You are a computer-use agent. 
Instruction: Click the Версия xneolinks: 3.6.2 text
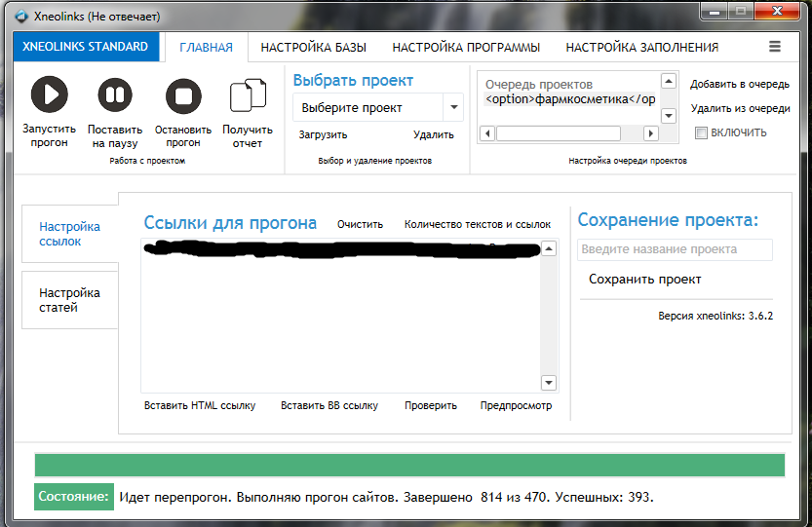(x=715, y=316)
